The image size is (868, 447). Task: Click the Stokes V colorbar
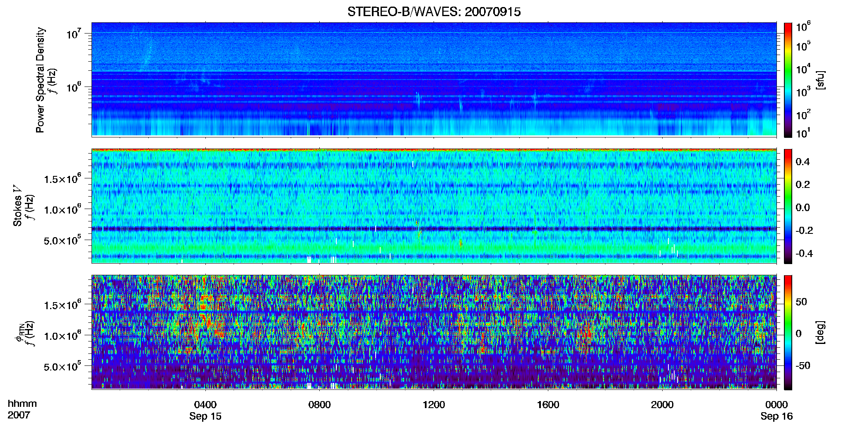tap(788, 206)
